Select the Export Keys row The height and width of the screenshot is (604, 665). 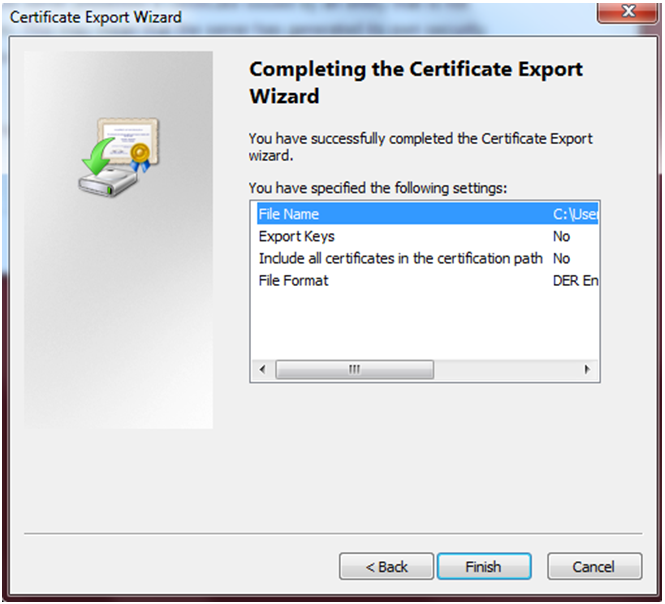tap(428, 236)
